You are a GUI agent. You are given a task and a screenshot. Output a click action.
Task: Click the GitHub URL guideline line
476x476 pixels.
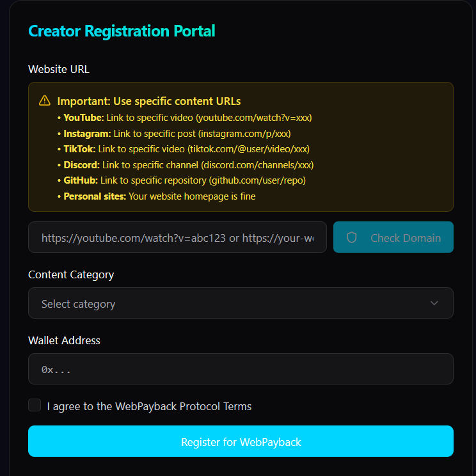click(182, 180)
